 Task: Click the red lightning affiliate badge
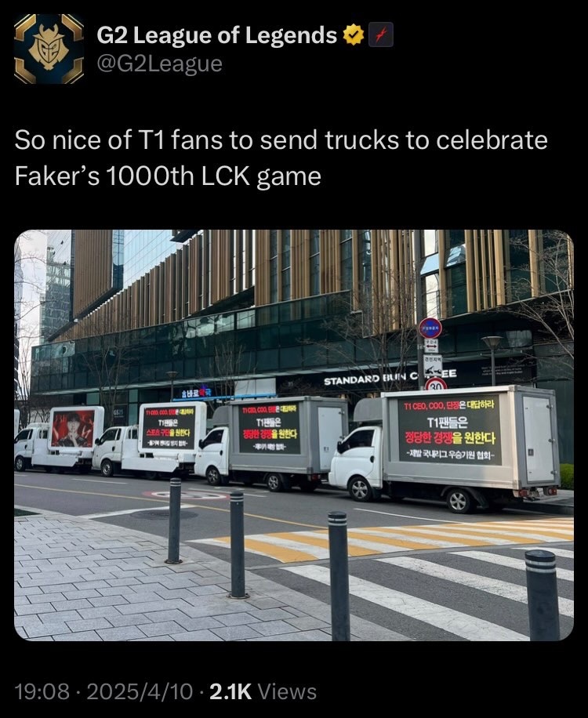coord(381,35)
